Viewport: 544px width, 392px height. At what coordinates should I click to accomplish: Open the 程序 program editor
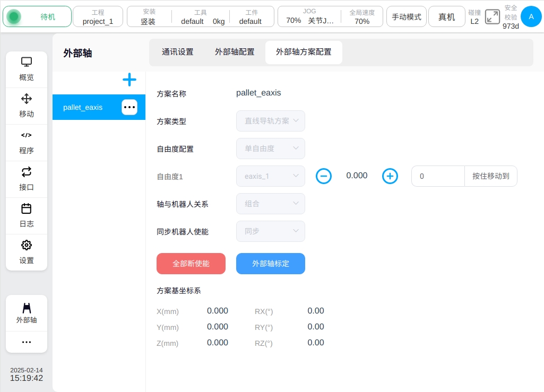[27, 143]
